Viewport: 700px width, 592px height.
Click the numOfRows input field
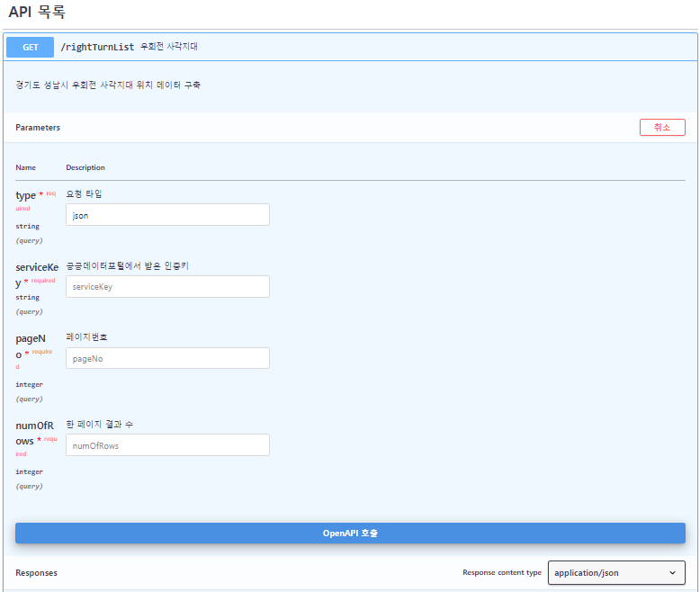coord(167,445)
